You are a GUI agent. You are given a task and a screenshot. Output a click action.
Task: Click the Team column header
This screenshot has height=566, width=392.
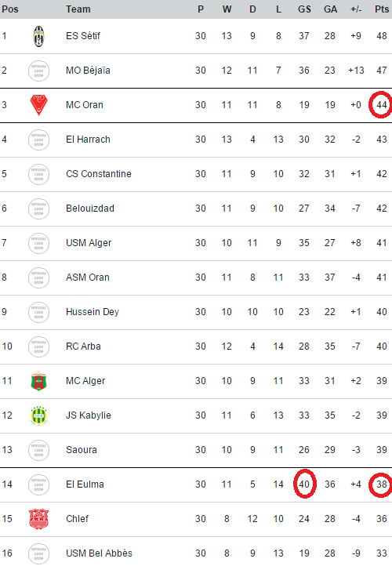(x=78, y=9)
